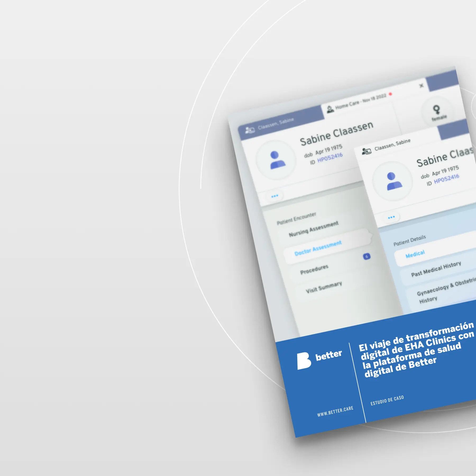Image resolution: width=476 pixels, height=476 pixels.
Task: Open Past Medical History
Action: pyautogui.click(x=436, y=269)
